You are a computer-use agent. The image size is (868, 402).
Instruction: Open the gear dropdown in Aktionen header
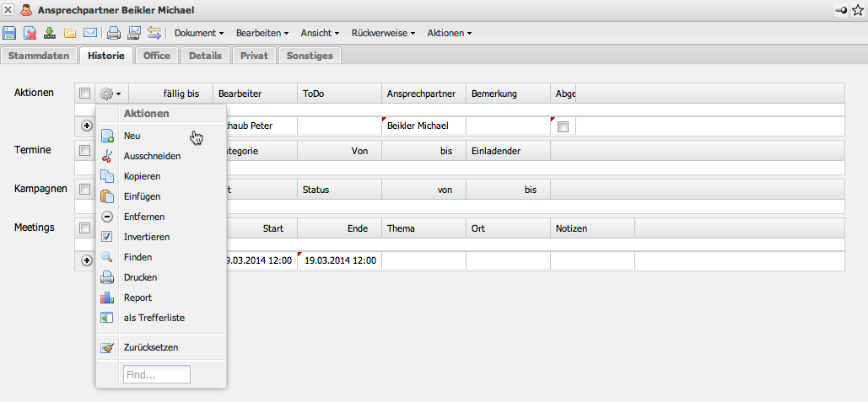[111, 94]
